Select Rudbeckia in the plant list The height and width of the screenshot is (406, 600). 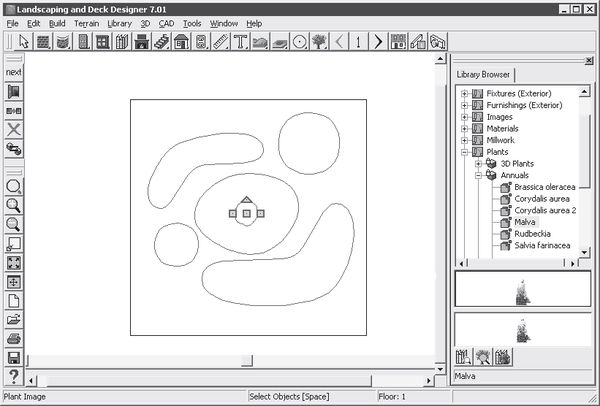click(535, 233)
